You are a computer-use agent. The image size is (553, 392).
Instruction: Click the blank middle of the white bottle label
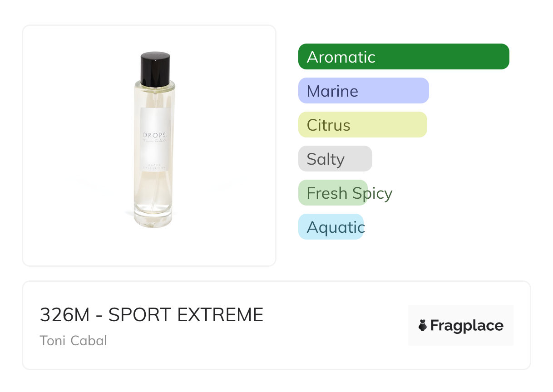point(154,153)
